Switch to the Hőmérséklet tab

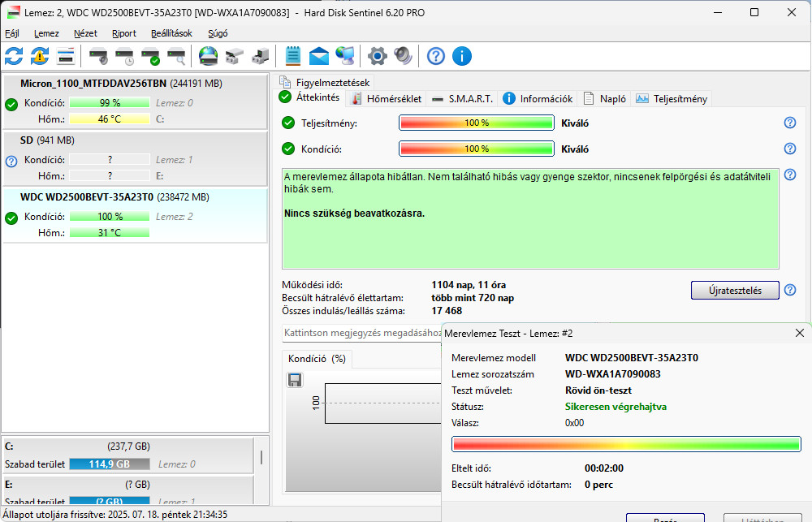387,98
